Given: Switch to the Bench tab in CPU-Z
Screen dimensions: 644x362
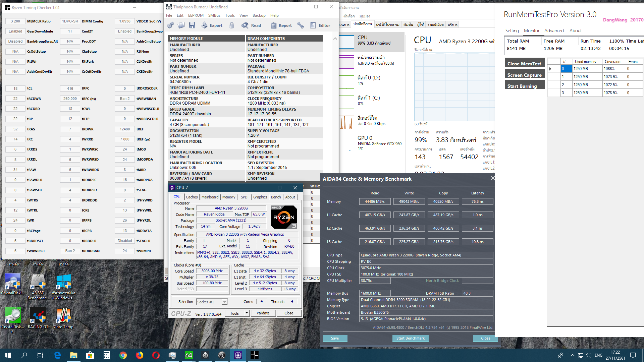Looking at the screenshot, I should [x=276, y=197].
